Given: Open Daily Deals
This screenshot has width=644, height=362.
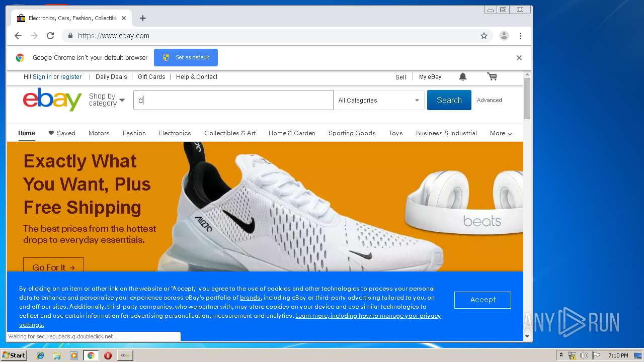Looking at the screenshot, I should click(x=111, y=77).
